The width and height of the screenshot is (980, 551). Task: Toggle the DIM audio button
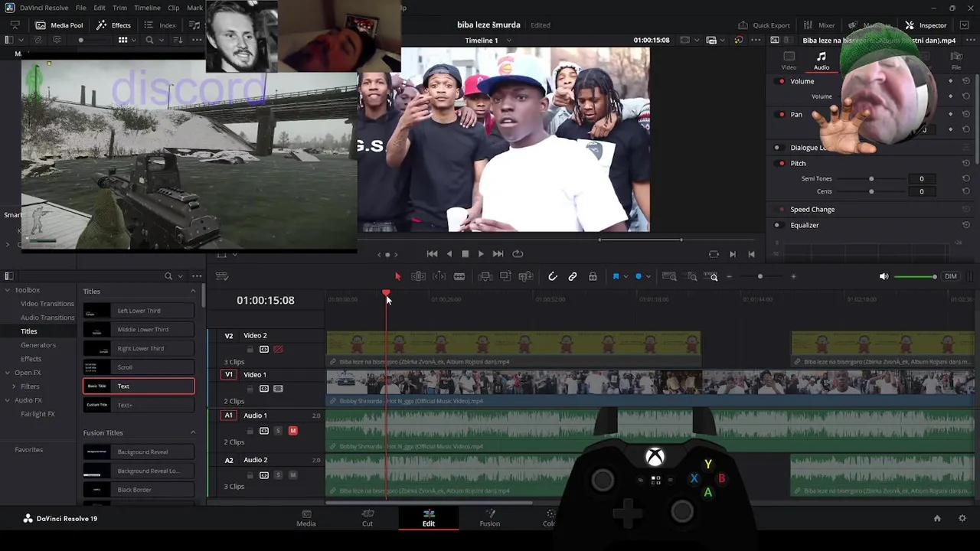coord(951,276)
